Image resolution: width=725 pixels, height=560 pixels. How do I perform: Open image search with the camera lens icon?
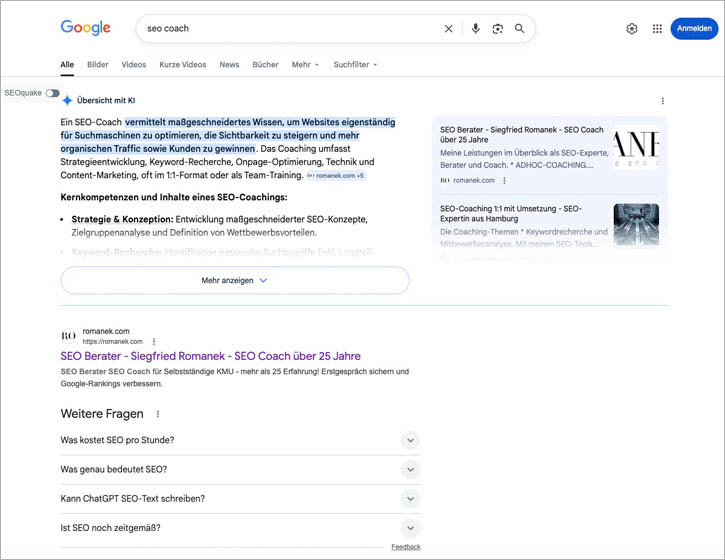[x=498, y=29]
